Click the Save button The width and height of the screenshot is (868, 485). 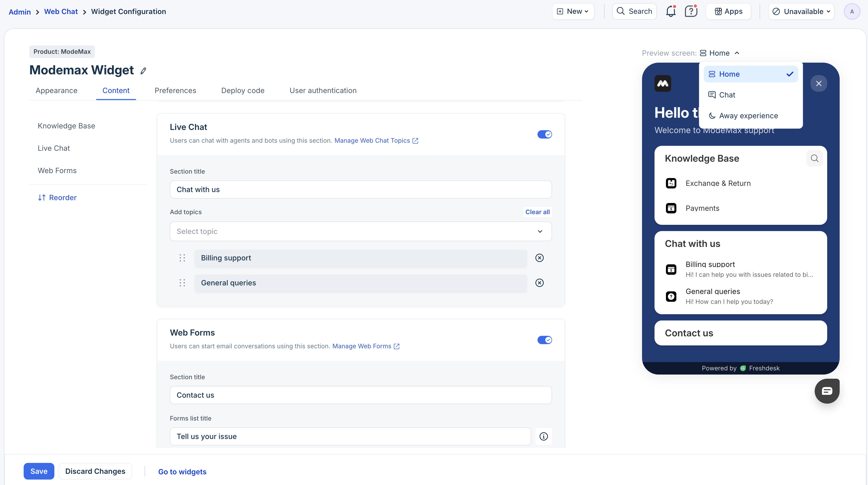click(x=39, y=471)
